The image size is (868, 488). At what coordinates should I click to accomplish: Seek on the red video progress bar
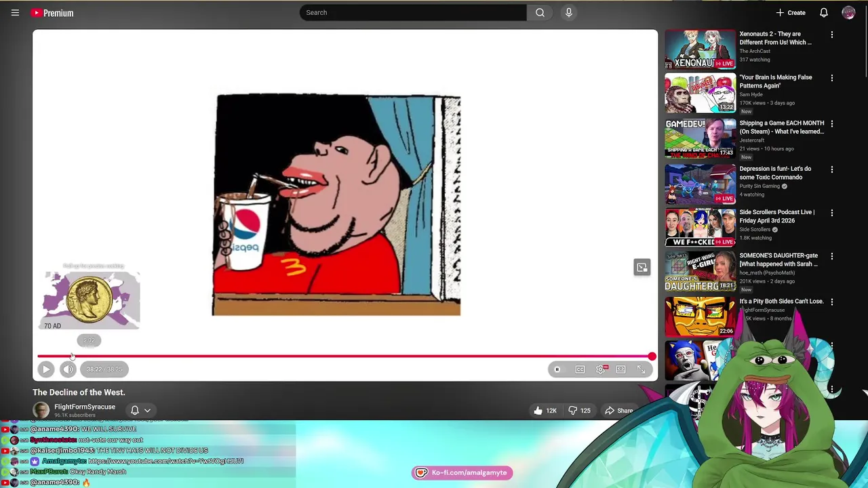(x=344, y=356)
